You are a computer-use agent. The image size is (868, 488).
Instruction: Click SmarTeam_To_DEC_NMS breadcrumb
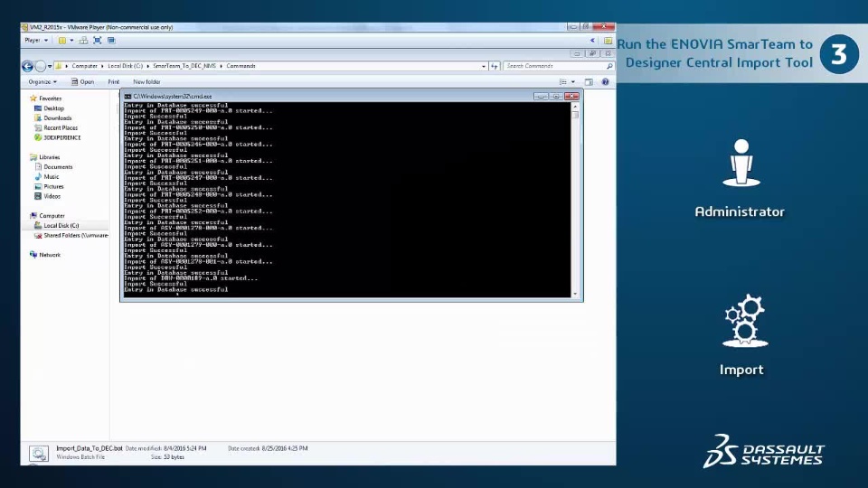(x=184, y=66)
